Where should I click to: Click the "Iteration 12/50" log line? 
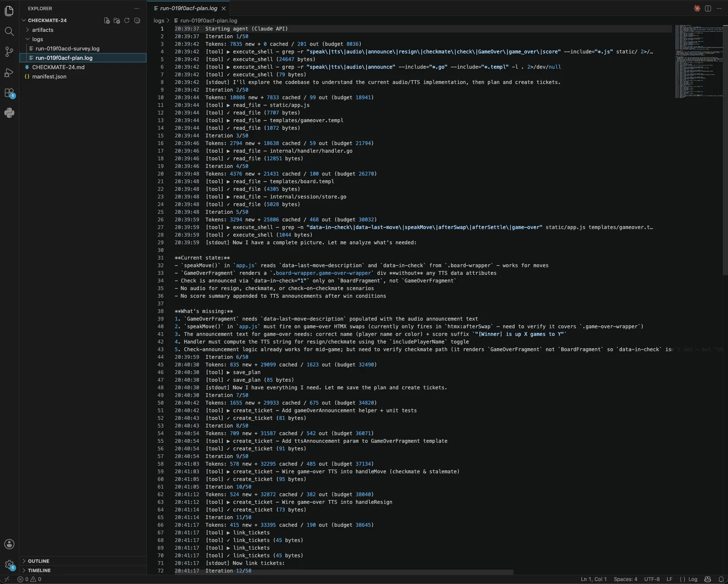coord(228,571)
